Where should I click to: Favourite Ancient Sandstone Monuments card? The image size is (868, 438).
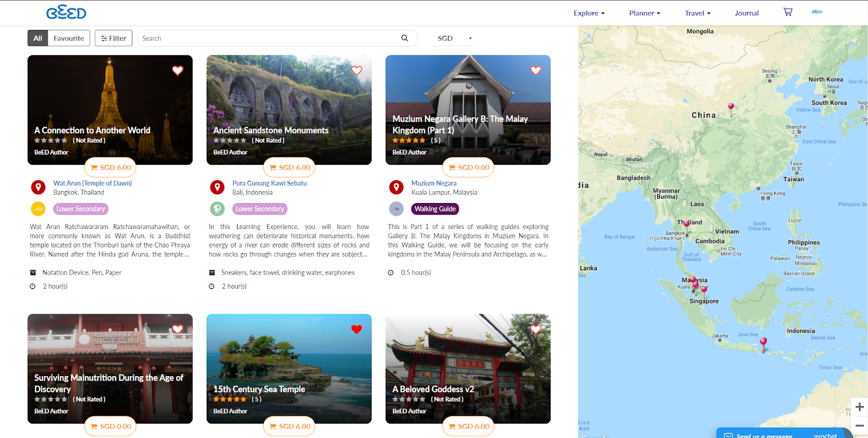pyautogui.click(x=356, y=71)
